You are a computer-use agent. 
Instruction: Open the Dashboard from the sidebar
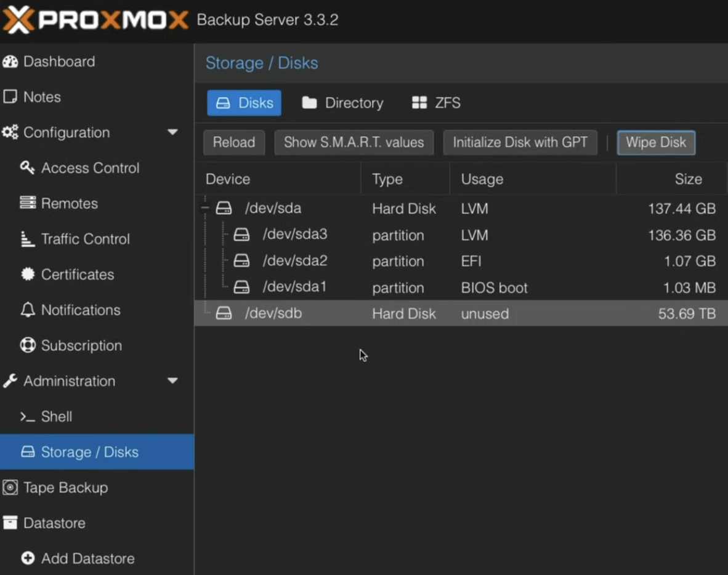click(x=59, y=61)
